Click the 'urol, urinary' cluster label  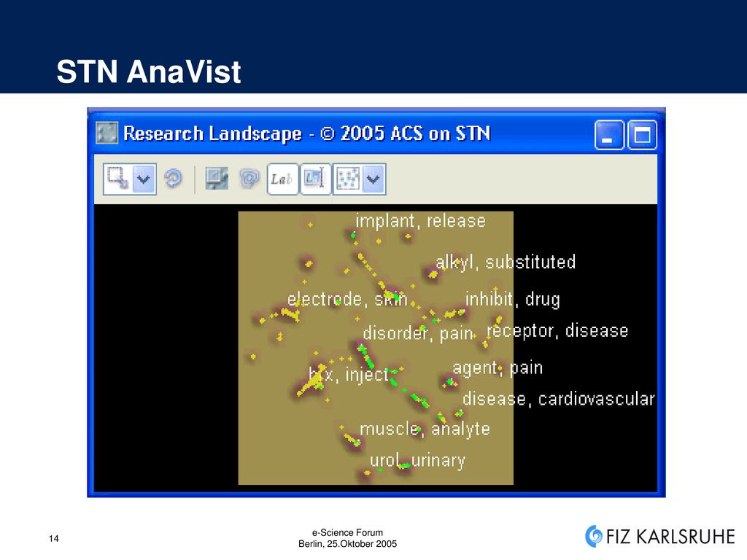click(418, 461)
